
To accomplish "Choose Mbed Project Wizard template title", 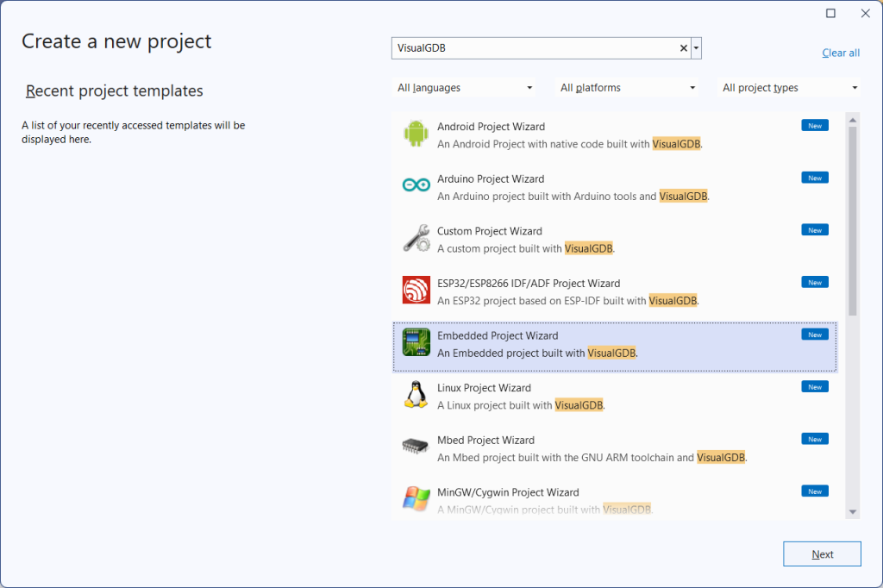I will 485,440.
